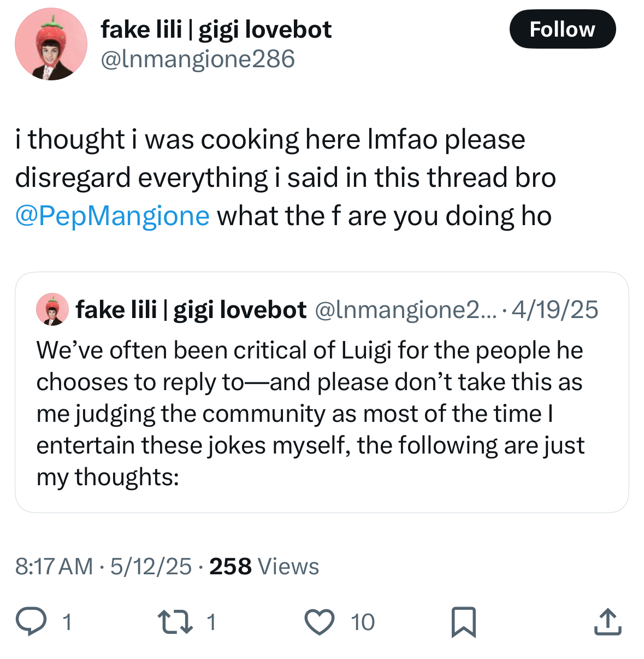Select the fake lili | gigi lovebot display name
644x659 pixels.
216,30
